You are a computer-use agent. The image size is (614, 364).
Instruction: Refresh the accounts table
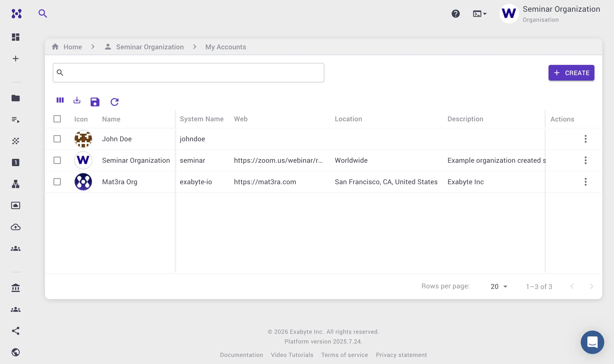(x=114, y=102)
